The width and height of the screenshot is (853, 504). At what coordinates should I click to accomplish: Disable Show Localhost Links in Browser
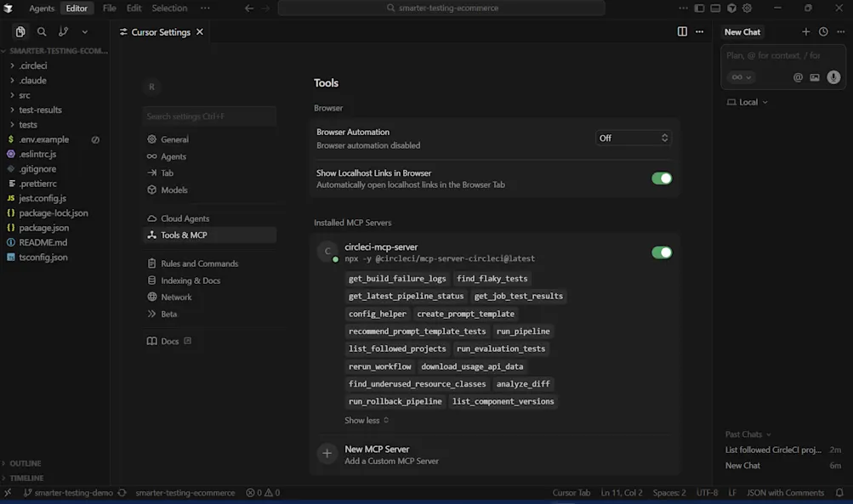pos(662,178)
